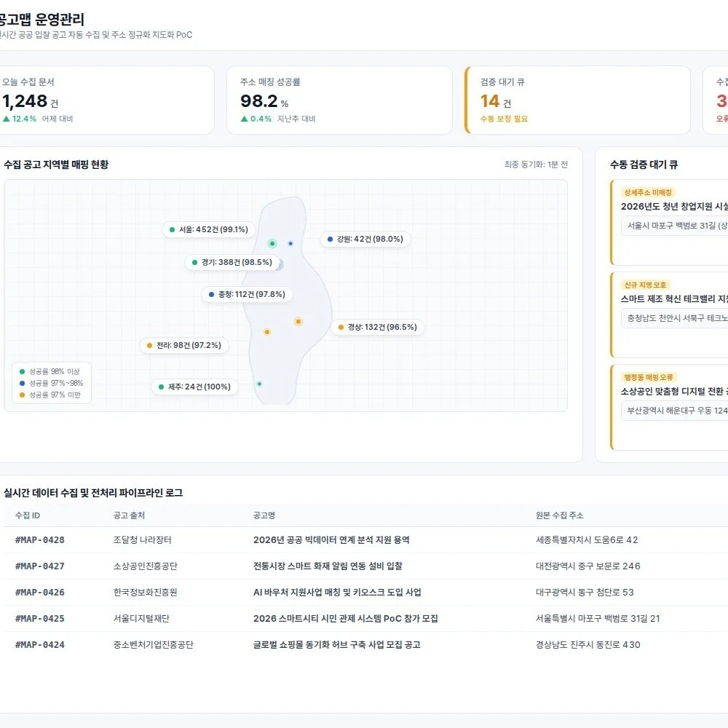728x728 pixels.
Task: Click address 대구광역시 동구 첨단로 53
Action: click(585, 593)
